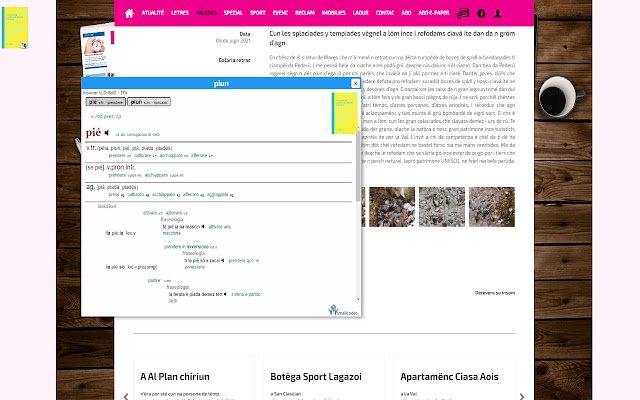Open third article photo thumbnail
The width and height of the screenshot is (640, 400).
click(442, 207)
